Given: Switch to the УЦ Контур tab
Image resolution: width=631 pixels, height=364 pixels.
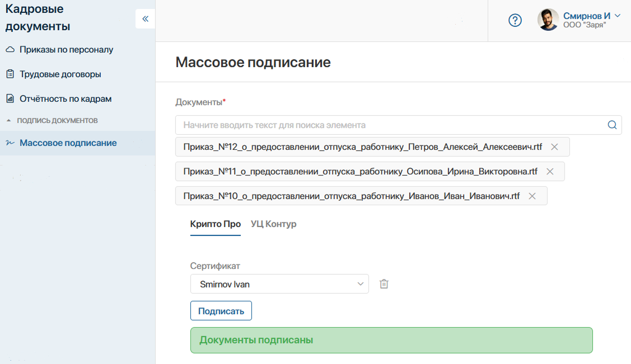Looking at the screenshot, I should click(274, 224).
